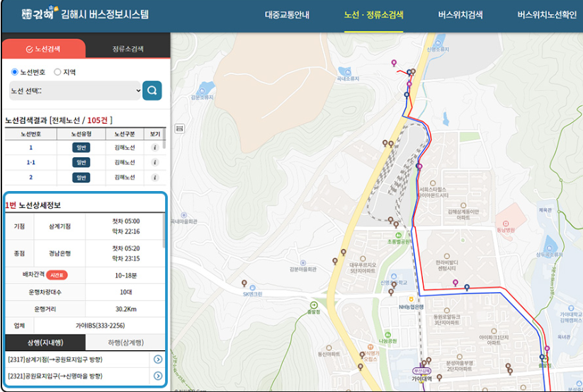Image resolution: width=583 pixels, height=392 pixels.
Task: Click route number 1 link
Action: (x=31, y=147)
